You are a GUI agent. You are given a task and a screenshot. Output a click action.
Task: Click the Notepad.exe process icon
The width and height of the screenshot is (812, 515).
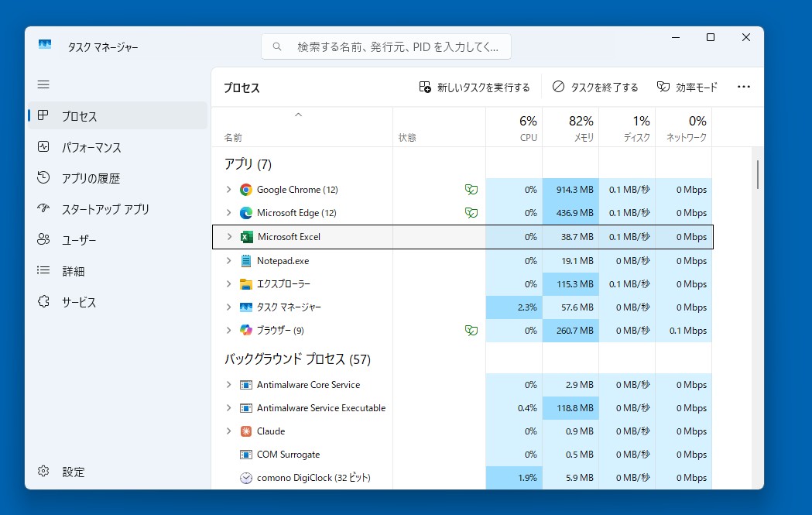(246, 261)
